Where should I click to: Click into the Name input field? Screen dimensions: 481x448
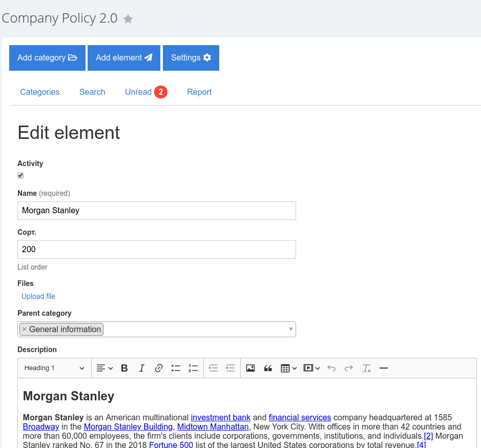pyautogui.click(x=156, y=211)
